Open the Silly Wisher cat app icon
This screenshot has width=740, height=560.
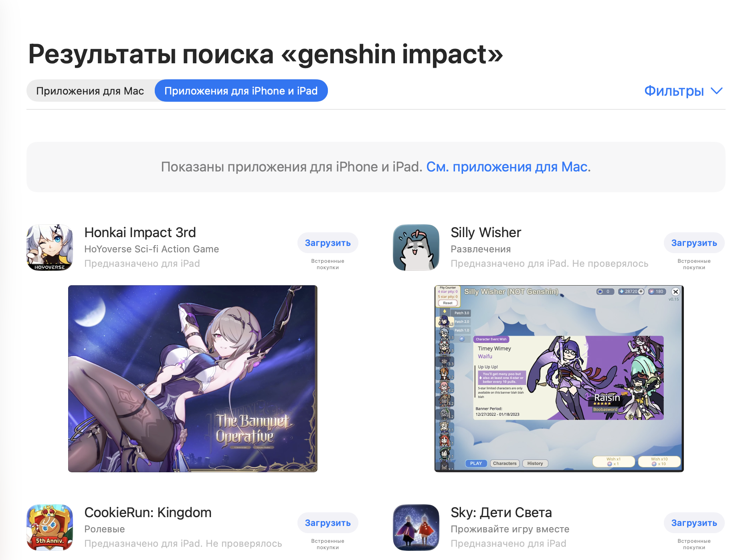click(416, 248)
